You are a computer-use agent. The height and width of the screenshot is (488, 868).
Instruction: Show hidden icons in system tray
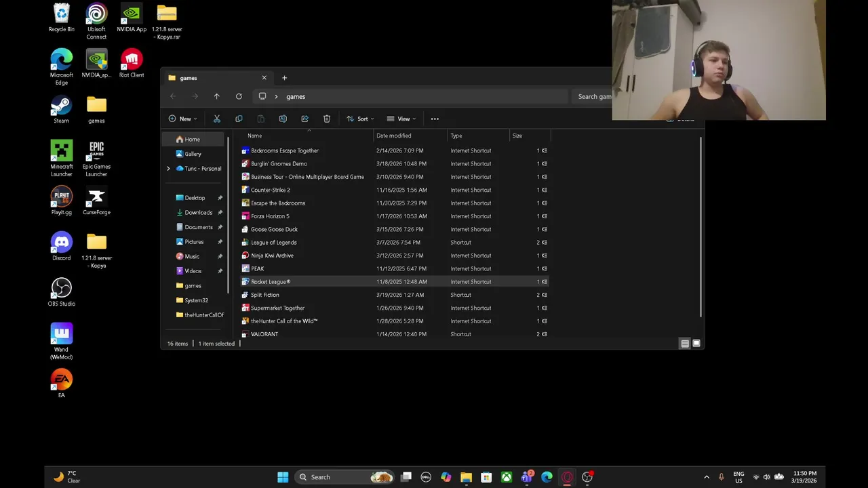tap(707, 477)
